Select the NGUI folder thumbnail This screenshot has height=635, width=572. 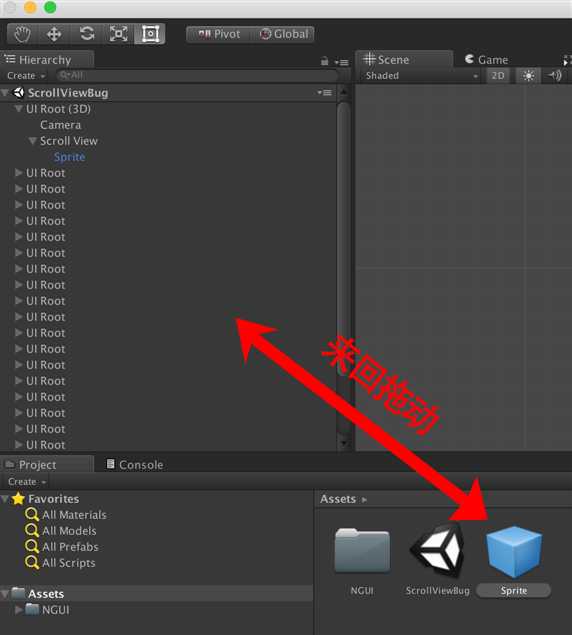pos(362,550)
